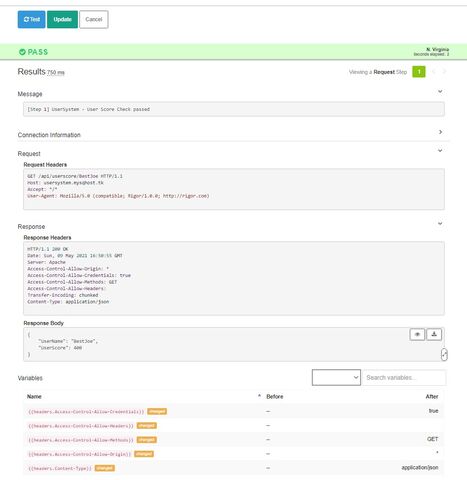The image size is (467, 480).
Task: Go to next request step arrow
Action: (x=444, y=72)
